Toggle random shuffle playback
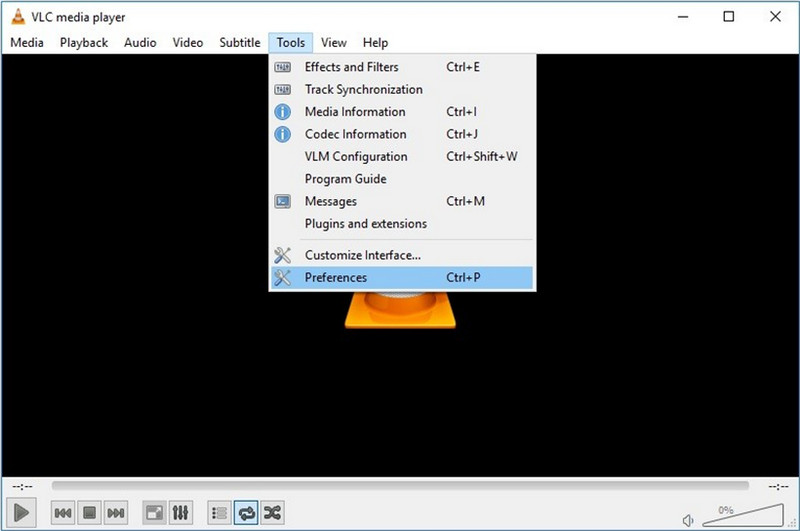 (272, 513)
